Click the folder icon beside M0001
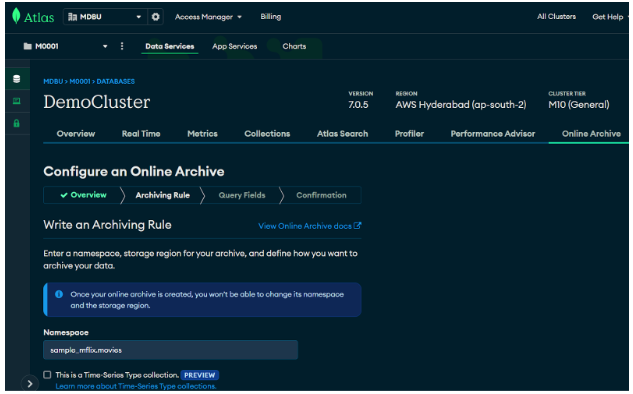 pyautogui.click(x=27, y=46)
